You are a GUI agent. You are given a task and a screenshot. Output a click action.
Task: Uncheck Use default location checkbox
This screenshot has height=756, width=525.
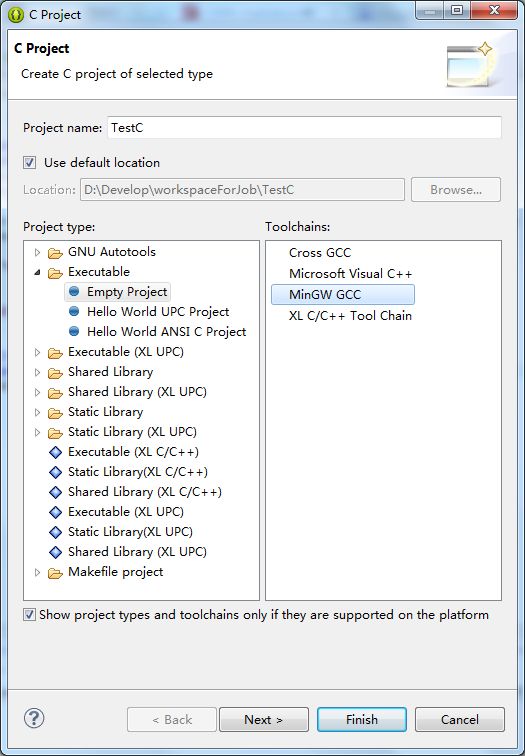[x=29, y=162]
